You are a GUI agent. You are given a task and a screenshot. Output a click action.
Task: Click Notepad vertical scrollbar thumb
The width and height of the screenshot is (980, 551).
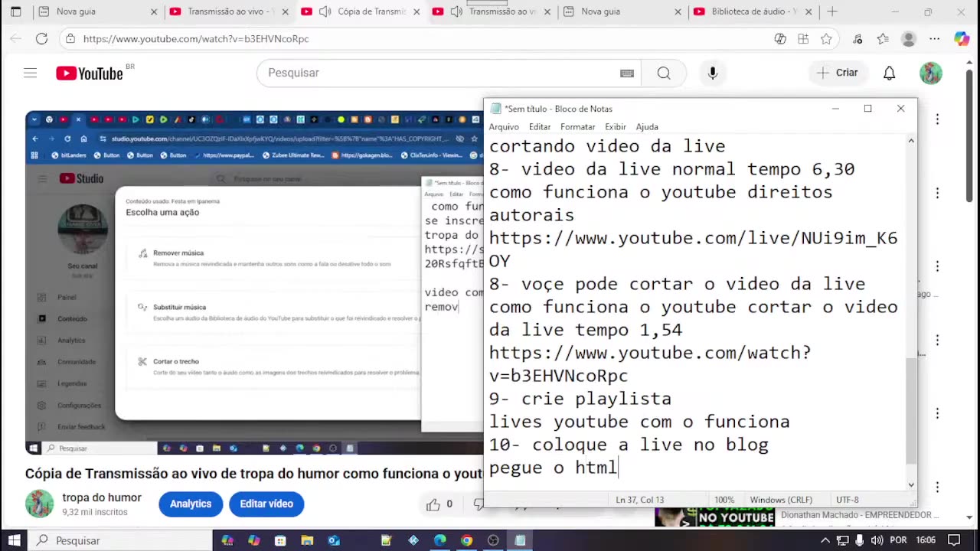[910, 411]
